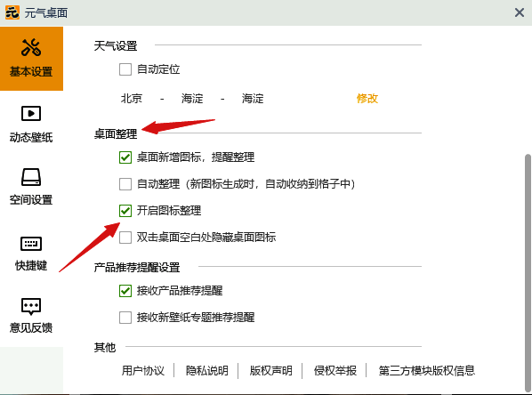
Task: Open 动态壁纸 play-screen icon
Action: pyautogui.click(x=31, y=113)
